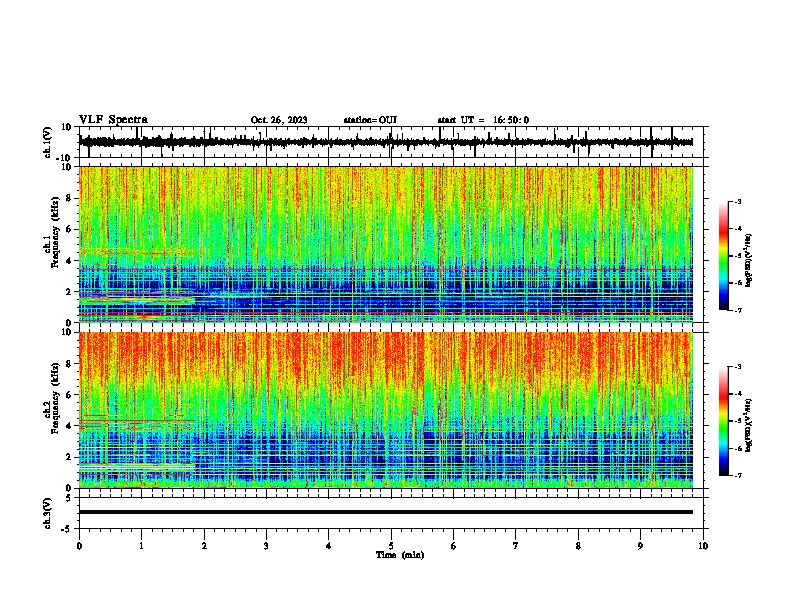
Task: Click the ch.2 spectrogram color scale bar
Action: pyautogui.click(x=724, y=421)
